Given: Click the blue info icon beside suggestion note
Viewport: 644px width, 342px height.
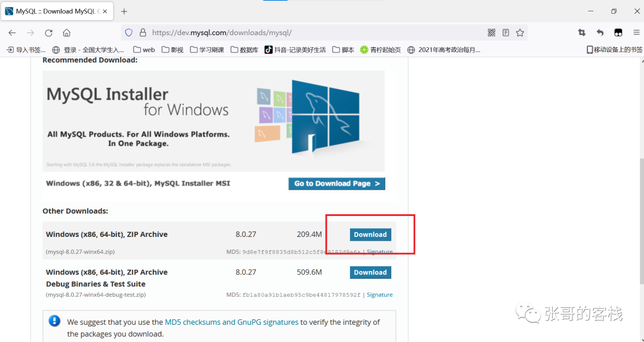Looking at the screenshot, I should tap(54, 322).
